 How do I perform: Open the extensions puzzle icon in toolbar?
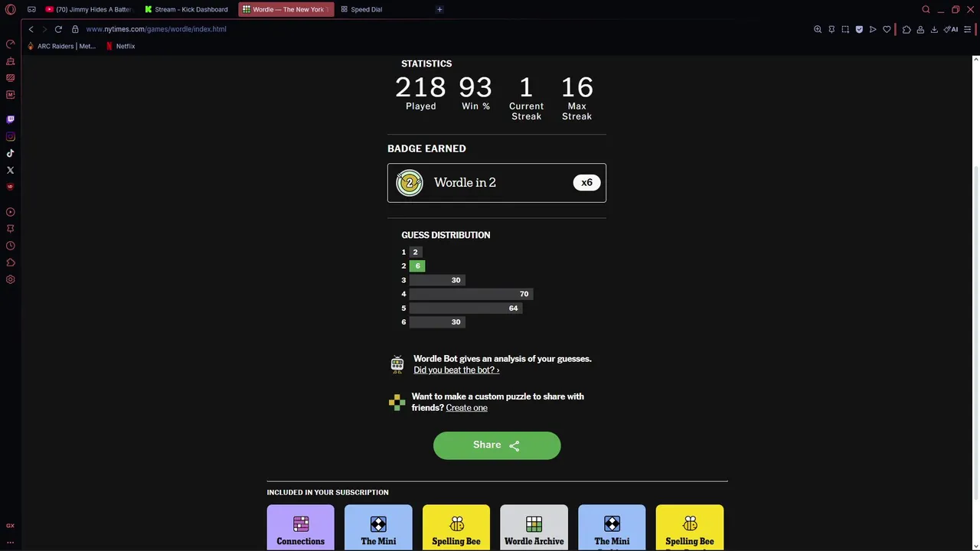[x=906, y=29]
